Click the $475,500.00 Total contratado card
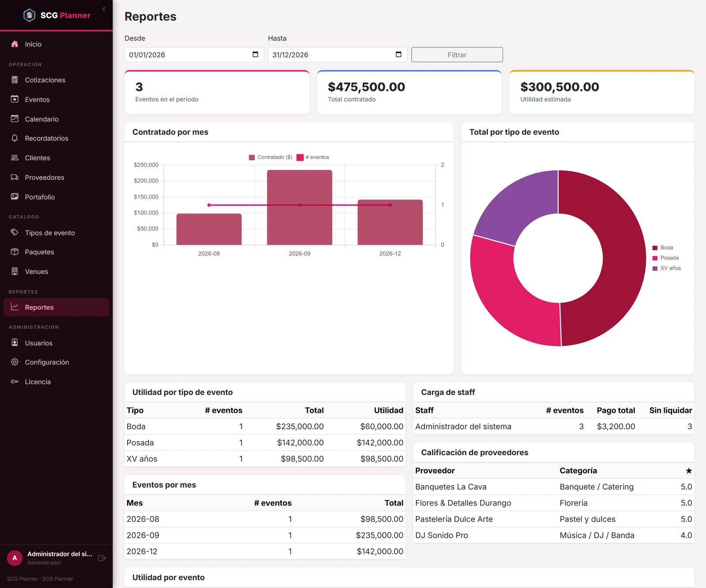Image resolution: width=706 pixels, height=588 pixels. point(409,92)
